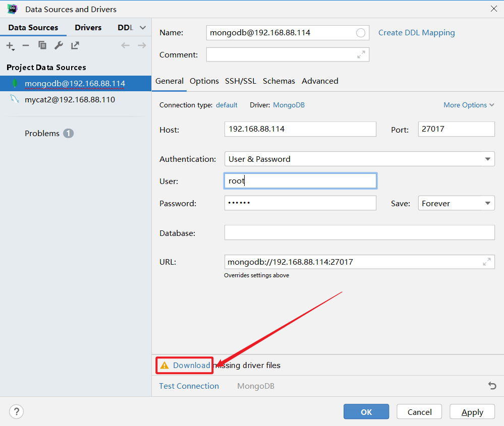
Task: Open the Problems entry in sidebar
Action: [42, 133]
